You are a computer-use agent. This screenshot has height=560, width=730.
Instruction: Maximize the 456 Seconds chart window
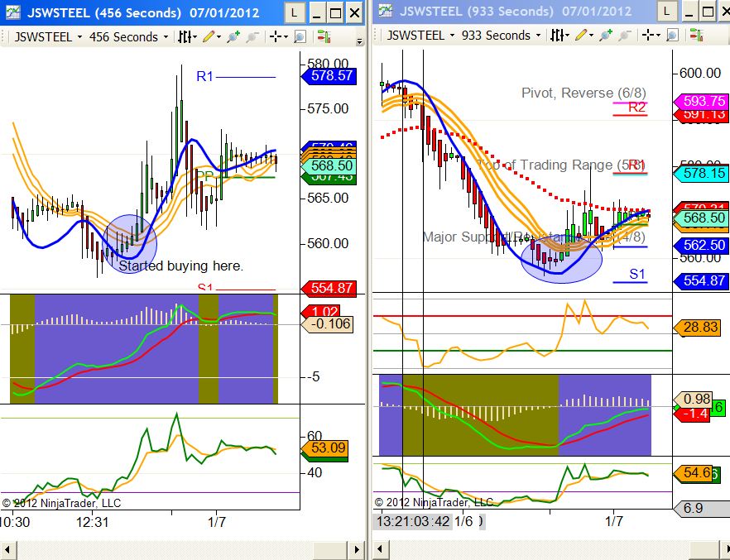[x=335, y=12]
